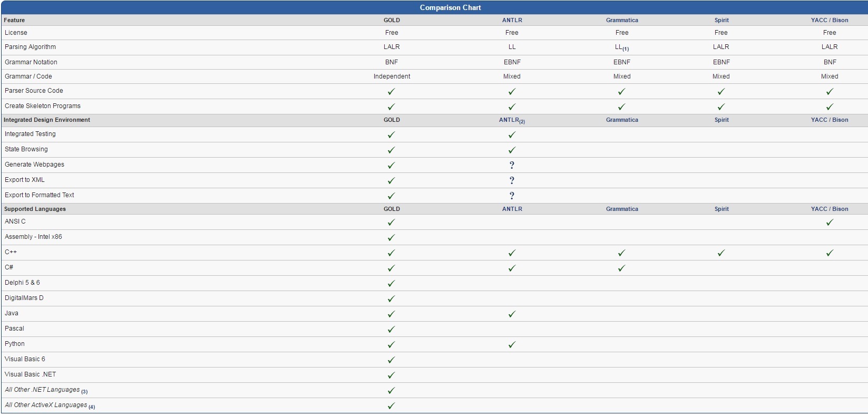Click GOLD checkmark in Create Skeleton Programs row
This screenshot has height=415, width=868.
(391, 107)
